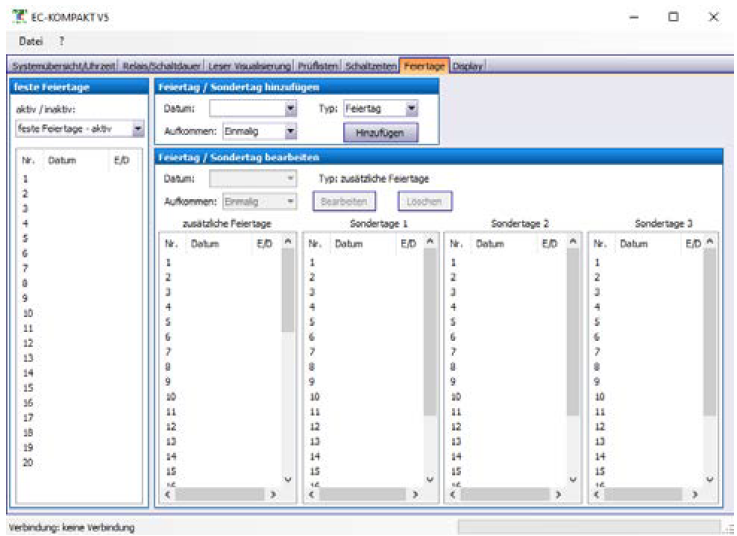This screenshot has height=536, width=737.
Task: Click vertical scrollbar thumb in Sondertage 3 list
Action: [710, 332]
